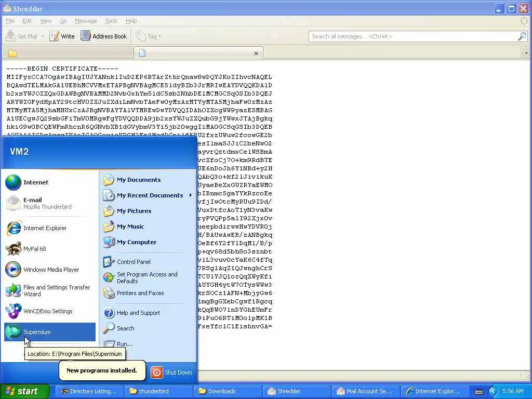Switch to Mail Account Setup taskbar item

(365, 391)
